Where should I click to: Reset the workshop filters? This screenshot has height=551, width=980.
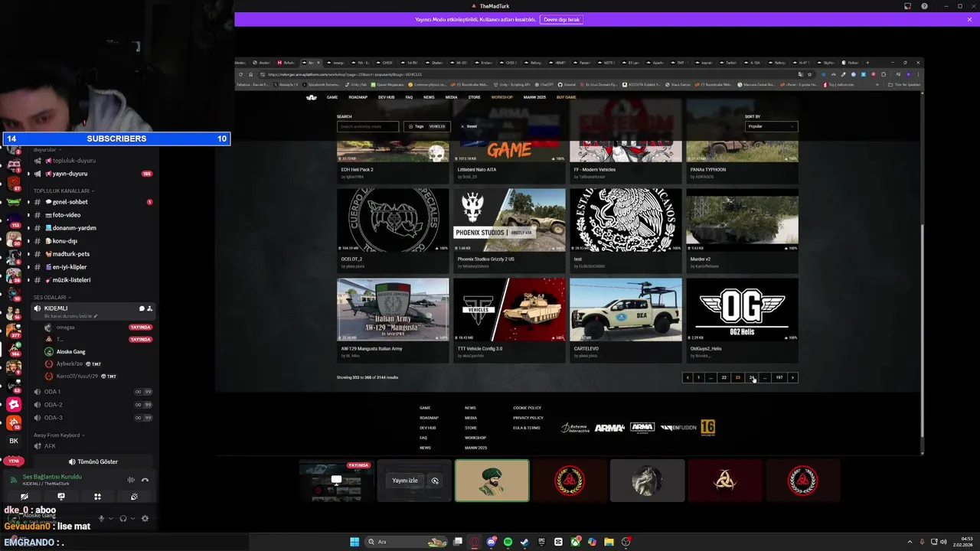tap(469, 126)
